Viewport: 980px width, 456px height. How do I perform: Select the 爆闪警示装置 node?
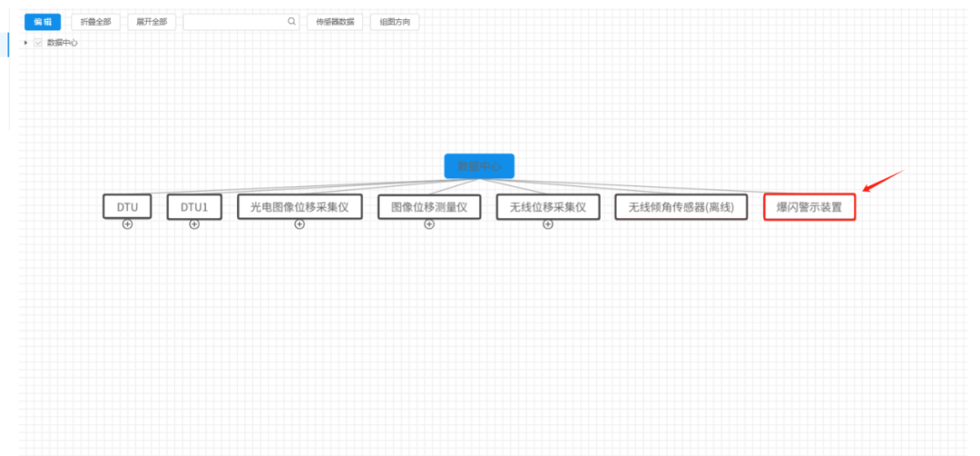pyautogui.click(x=808, y=207)
